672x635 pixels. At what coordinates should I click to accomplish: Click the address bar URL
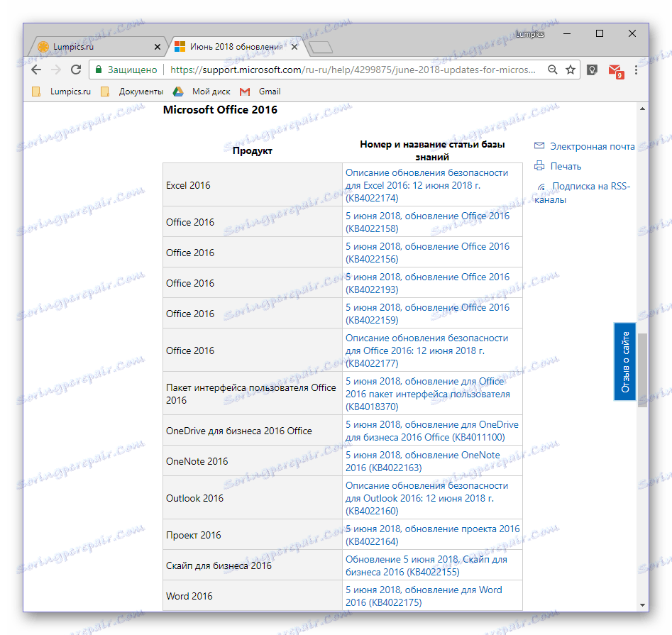click(353, 70)
